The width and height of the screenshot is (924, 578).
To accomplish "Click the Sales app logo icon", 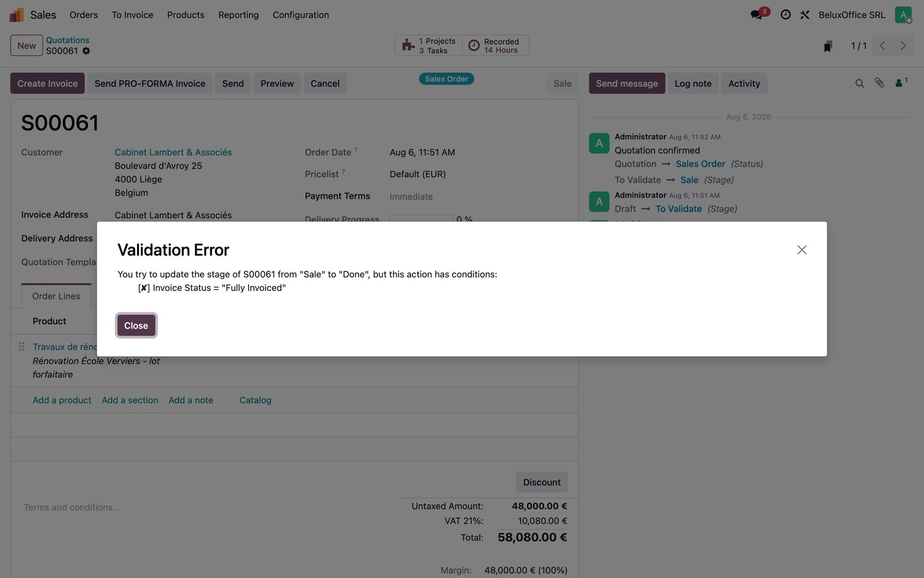I will click(x=17, y=15).
